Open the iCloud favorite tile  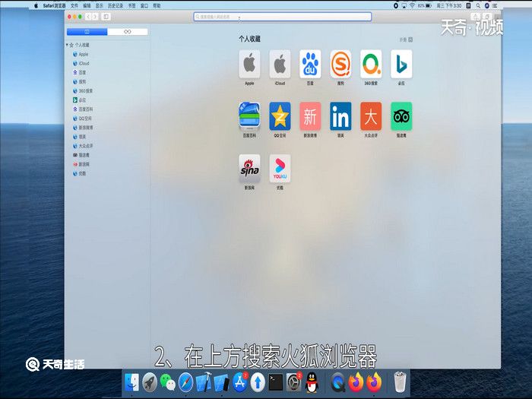point(280,64)
